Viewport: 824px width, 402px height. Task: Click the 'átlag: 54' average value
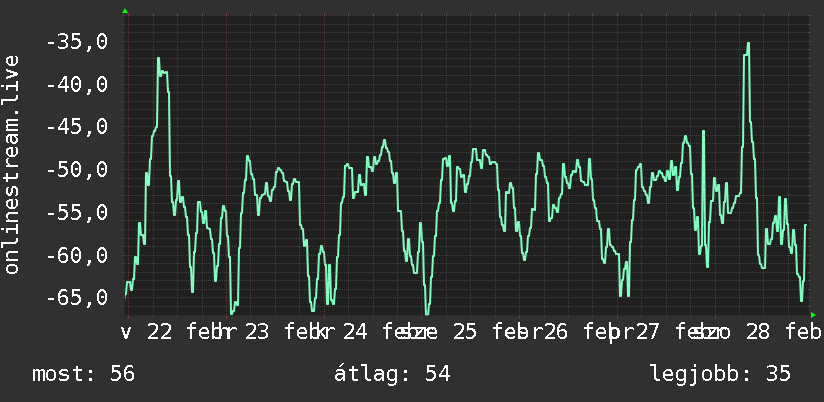point(392,374)
